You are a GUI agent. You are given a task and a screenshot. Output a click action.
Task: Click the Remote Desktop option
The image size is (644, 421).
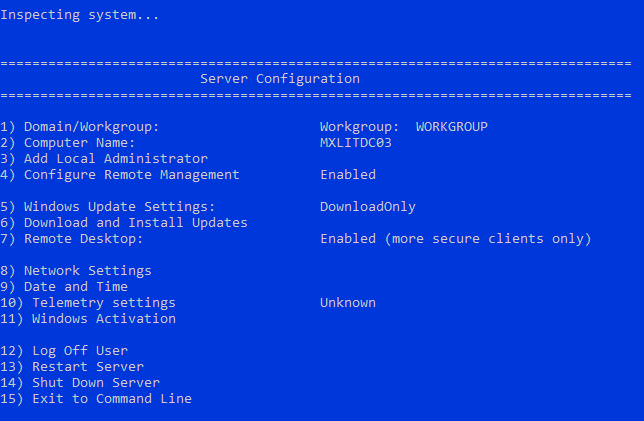[72, 239]
